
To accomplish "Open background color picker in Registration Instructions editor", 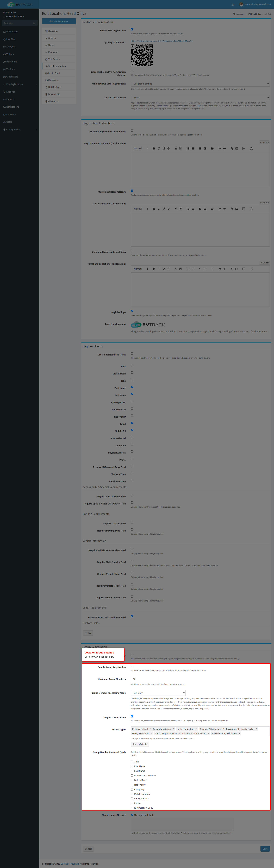I will click(x=180, y=149).
